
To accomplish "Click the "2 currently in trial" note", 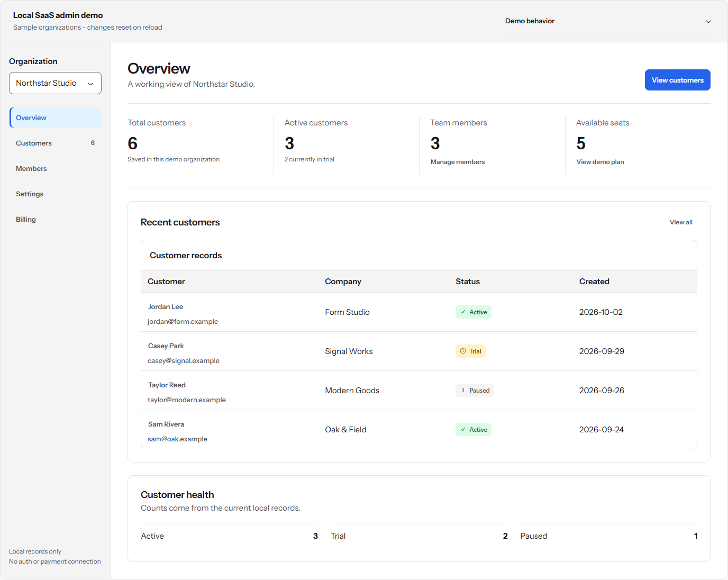I will pyautogui.click(x=310, y=159).
